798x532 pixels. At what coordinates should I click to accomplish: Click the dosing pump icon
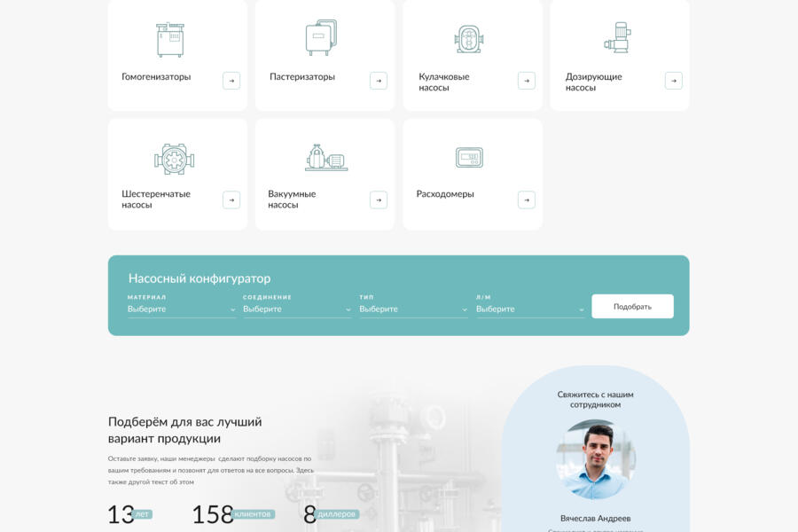point(617,38)
